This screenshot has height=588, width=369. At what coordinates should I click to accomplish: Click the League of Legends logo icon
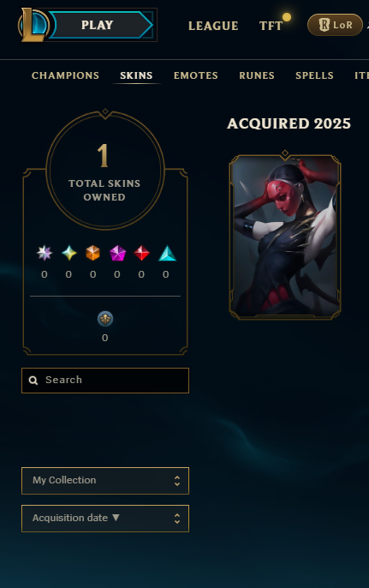pos(33,25)
